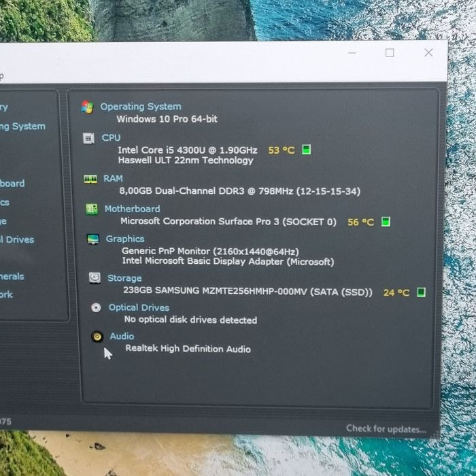Click the Windows 10 Pro 64-bit text
476x476 pixels.
click(x=167, y=119)
